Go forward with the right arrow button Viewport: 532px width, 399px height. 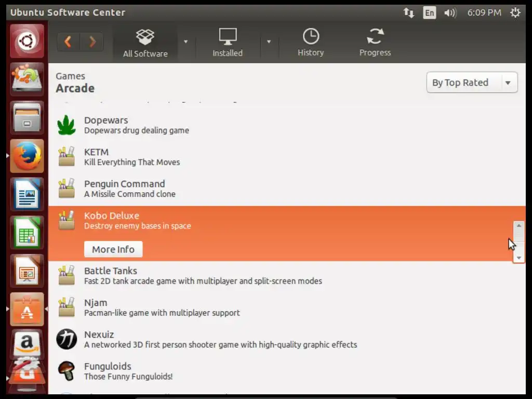click(x=91, y=42)
